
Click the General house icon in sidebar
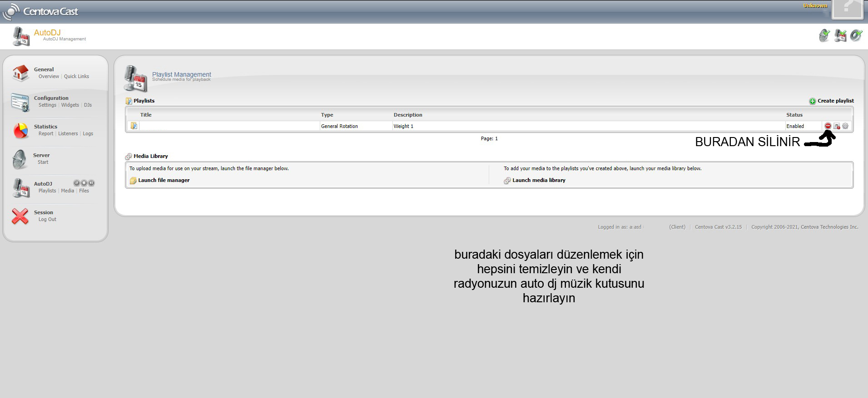tap(20, 73)
